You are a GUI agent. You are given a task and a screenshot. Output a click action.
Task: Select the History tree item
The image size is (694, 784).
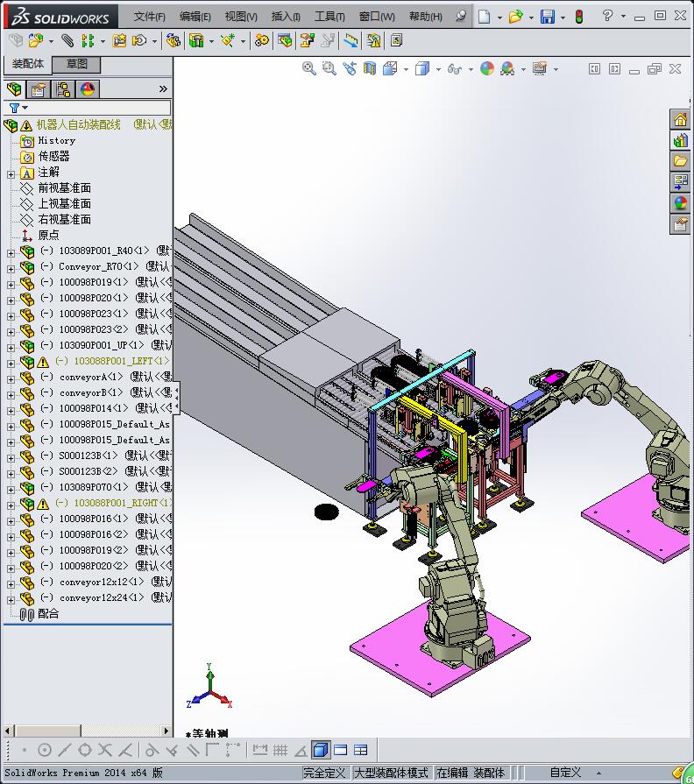pos(56,140)
